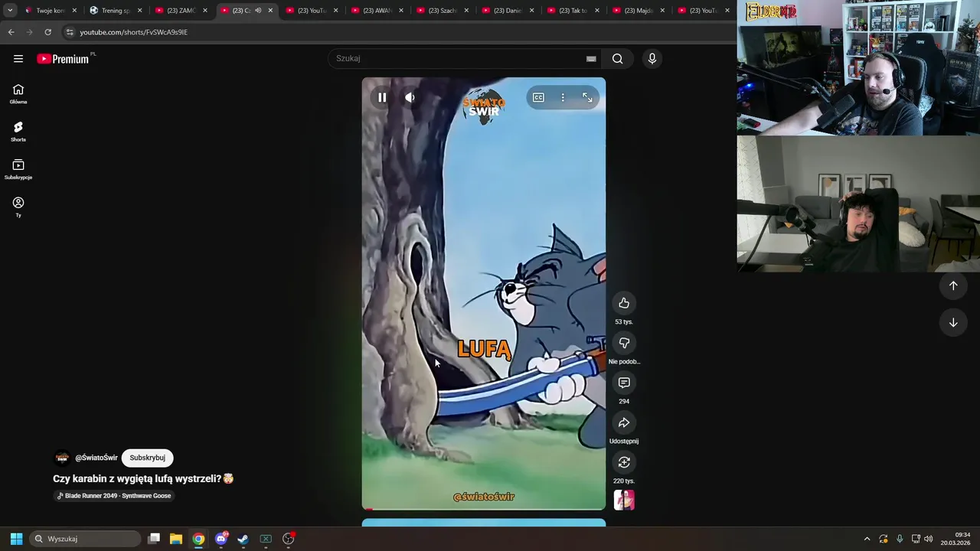Screen dimensions: 980x551
Task: Switch to the (23) Tak to tab
Action: (573, 11)
